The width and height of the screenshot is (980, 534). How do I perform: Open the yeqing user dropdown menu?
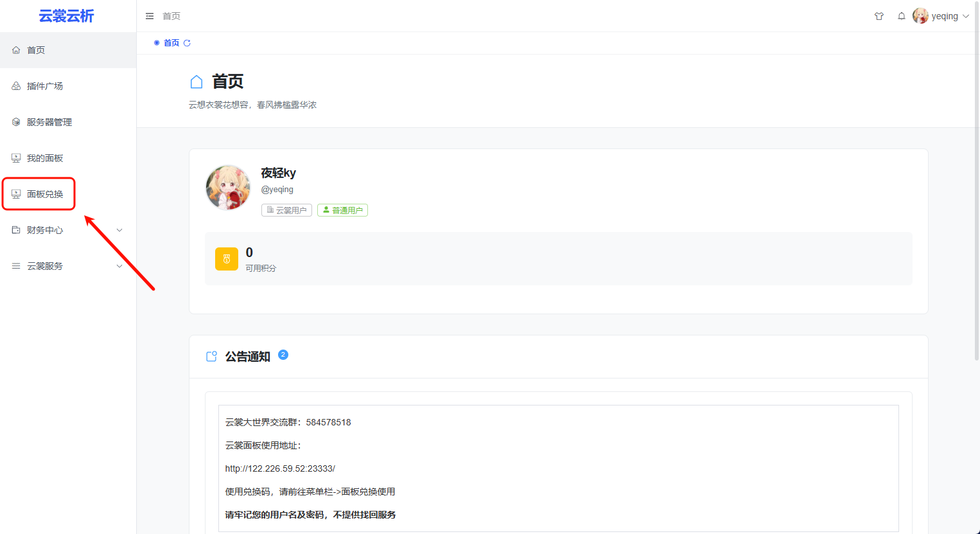(941, 16)
